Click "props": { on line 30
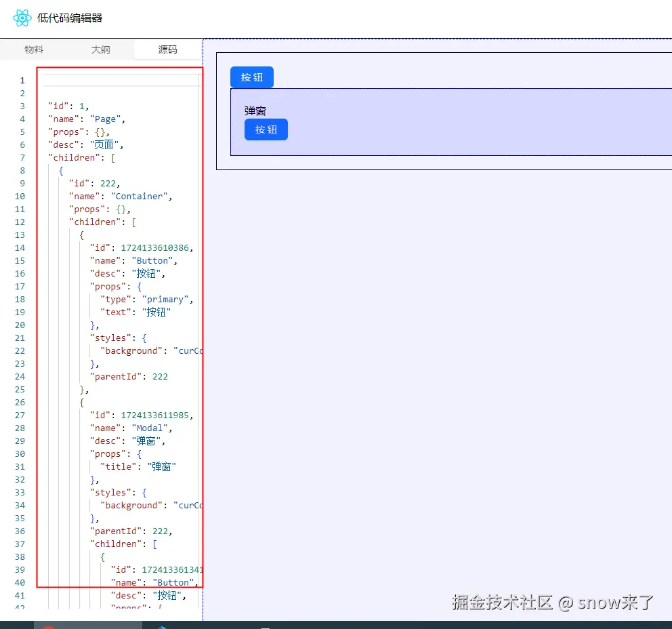Viewport: 672px width, 629px height. [116, 453]
